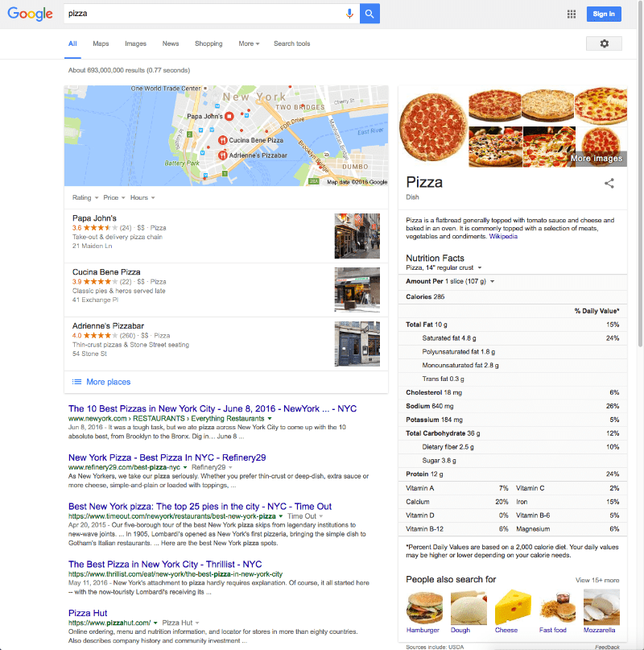This screenshot has width=644, height=650.
Task: Expand the Price filter dropdown
Action: [114, 197]
